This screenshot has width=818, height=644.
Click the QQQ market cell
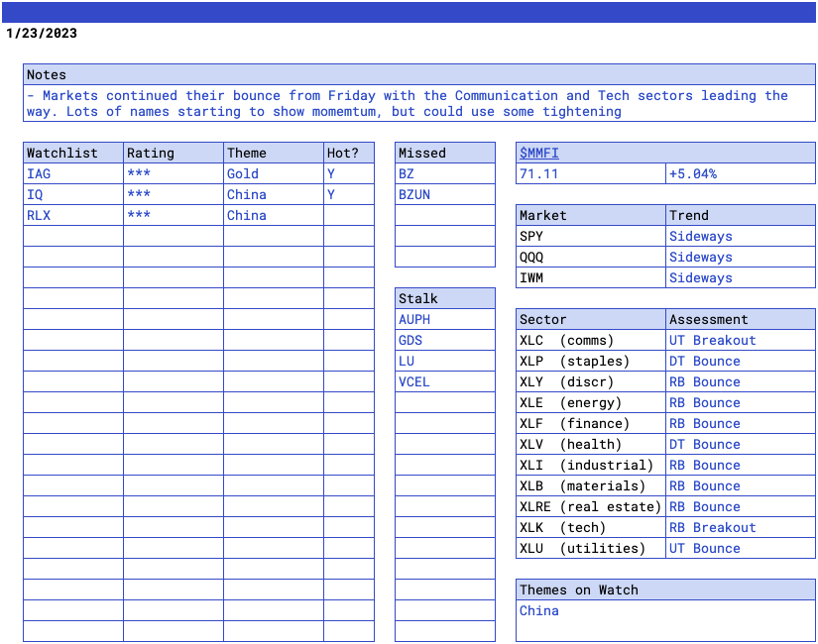pos(591,257)
